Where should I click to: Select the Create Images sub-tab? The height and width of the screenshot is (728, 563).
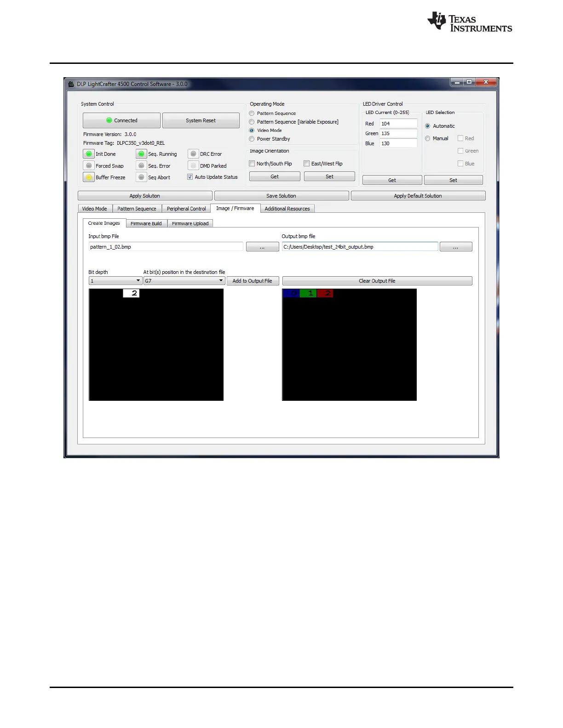tap(104, 223)
